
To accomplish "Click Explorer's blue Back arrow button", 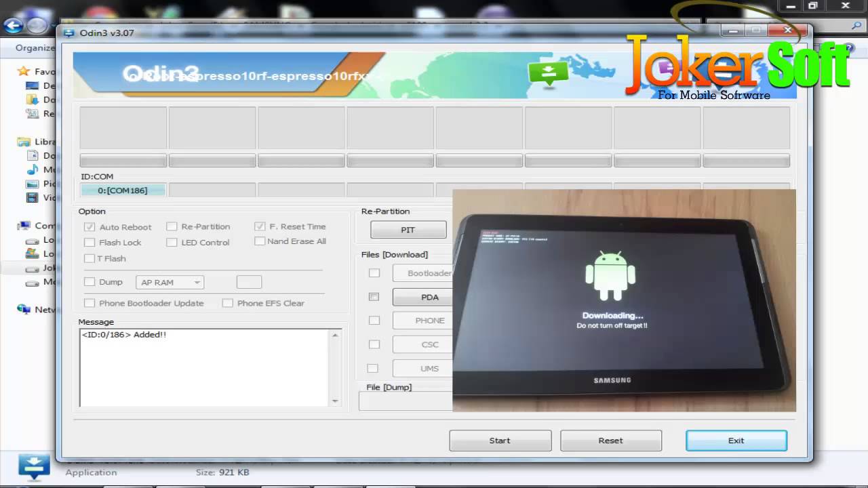I will tap(14, 25).
